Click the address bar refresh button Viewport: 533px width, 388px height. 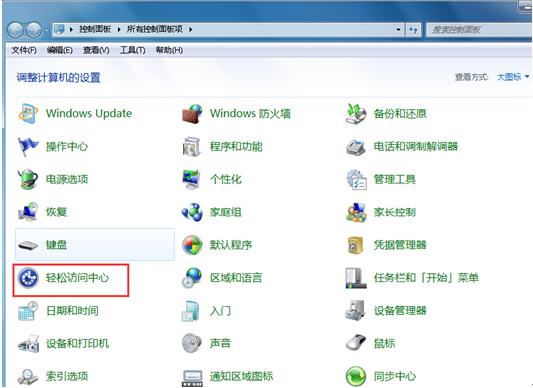click(413, 30)
